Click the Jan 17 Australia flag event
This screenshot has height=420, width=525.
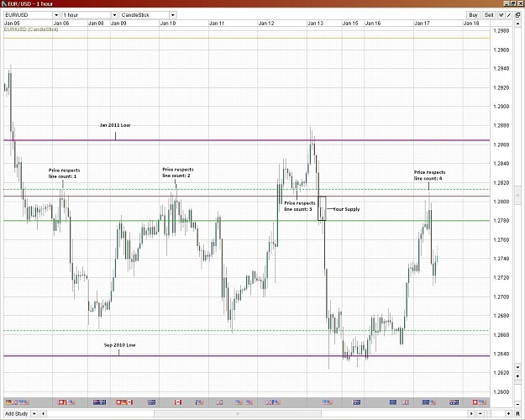click(x=454, y=402)
